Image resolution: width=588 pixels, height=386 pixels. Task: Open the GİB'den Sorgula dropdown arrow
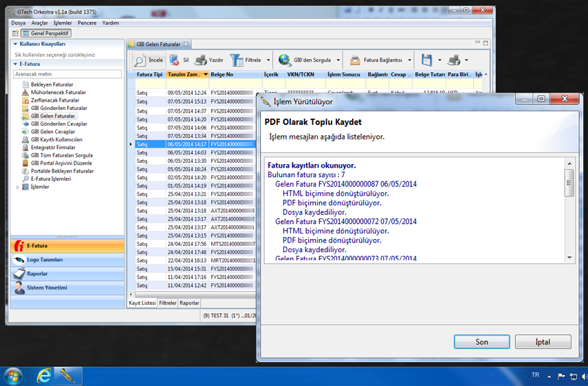[338, 60]
